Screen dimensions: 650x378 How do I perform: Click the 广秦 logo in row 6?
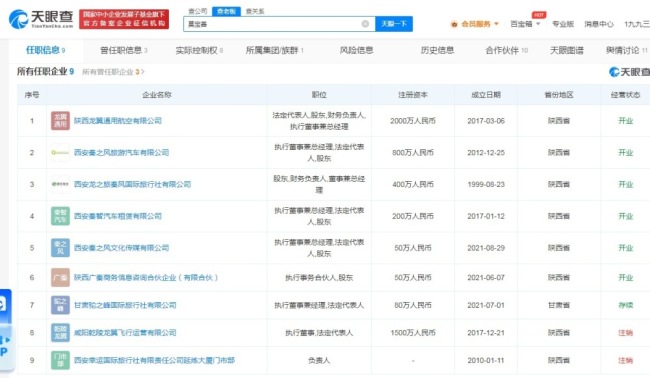click(60, 277)
